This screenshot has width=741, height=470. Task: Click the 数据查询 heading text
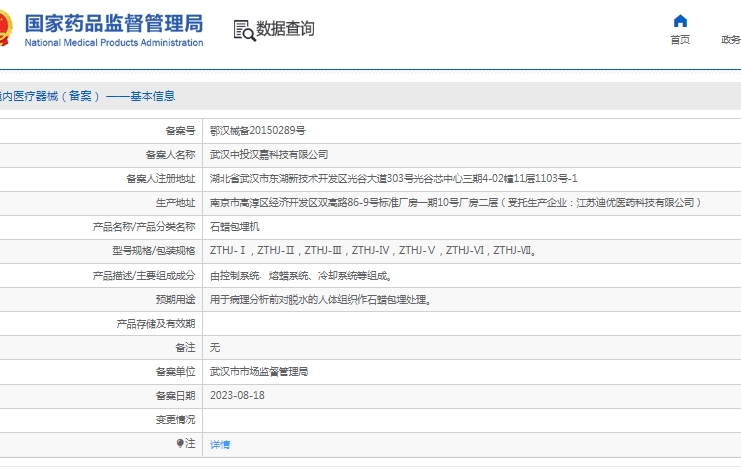tap(285, 29)
